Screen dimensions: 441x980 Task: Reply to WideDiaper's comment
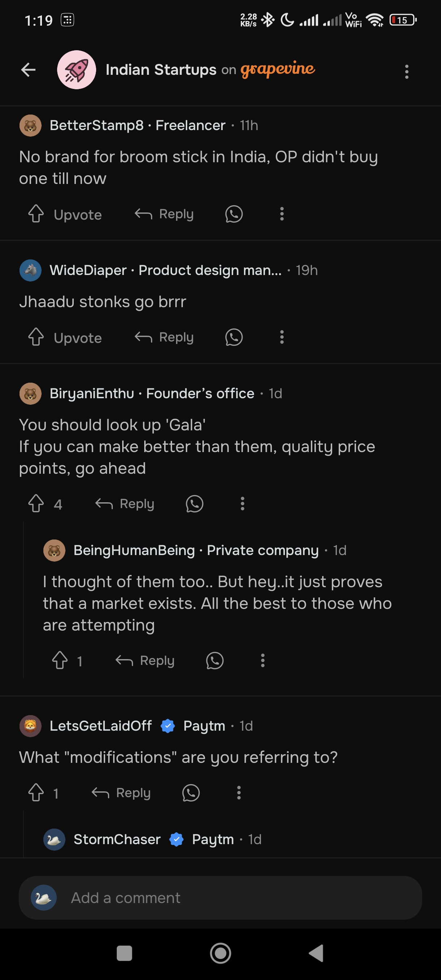[x=164, y=338]
